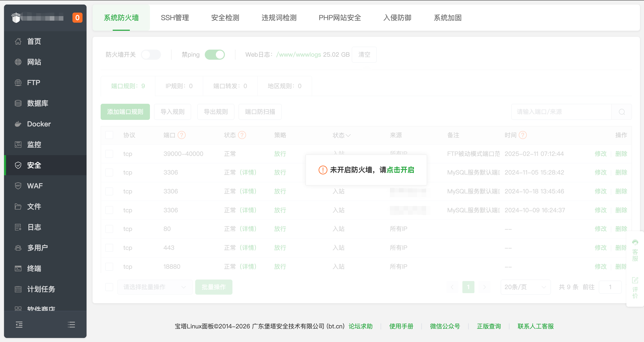Open the 论坛求助 footer link
The width and height of the screenshot is (644, 342).
[x=361, y=326]
